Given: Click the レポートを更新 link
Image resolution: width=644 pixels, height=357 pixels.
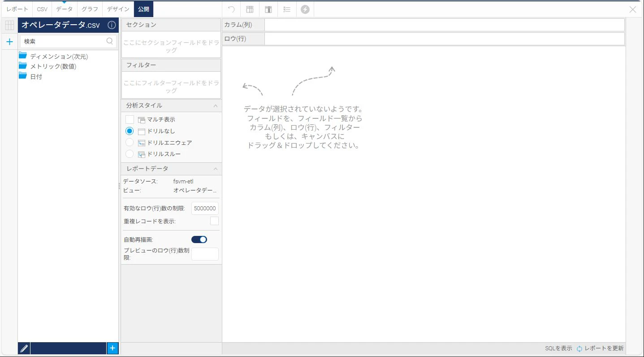Looking at the screenshot, I should (x=604, y=348).
